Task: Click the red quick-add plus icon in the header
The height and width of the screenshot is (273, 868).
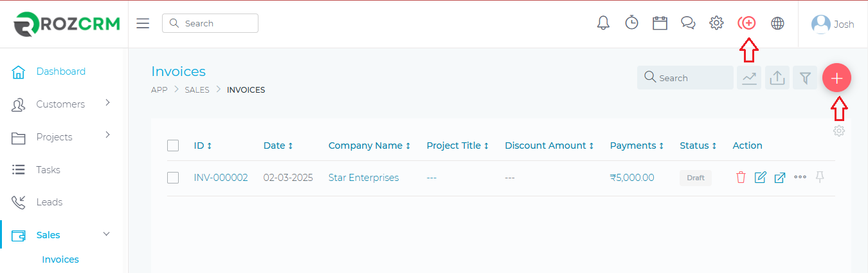Action: pos(746,23)
